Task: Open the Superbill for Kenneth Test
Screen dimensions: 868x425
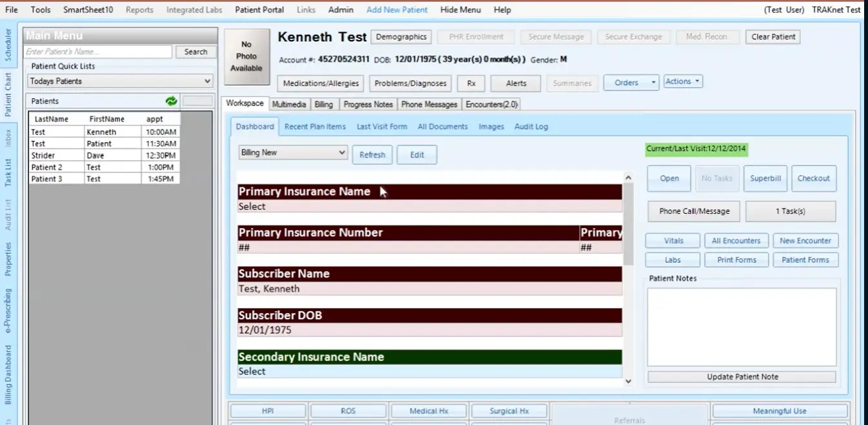Action: [765, 178]
